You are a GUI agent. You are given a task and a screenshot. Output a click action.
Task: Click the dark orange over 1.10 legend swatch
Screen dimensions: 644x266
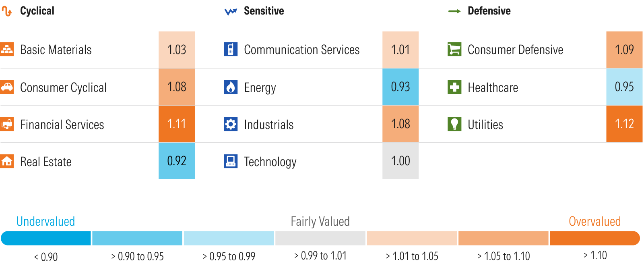point(594,238)
